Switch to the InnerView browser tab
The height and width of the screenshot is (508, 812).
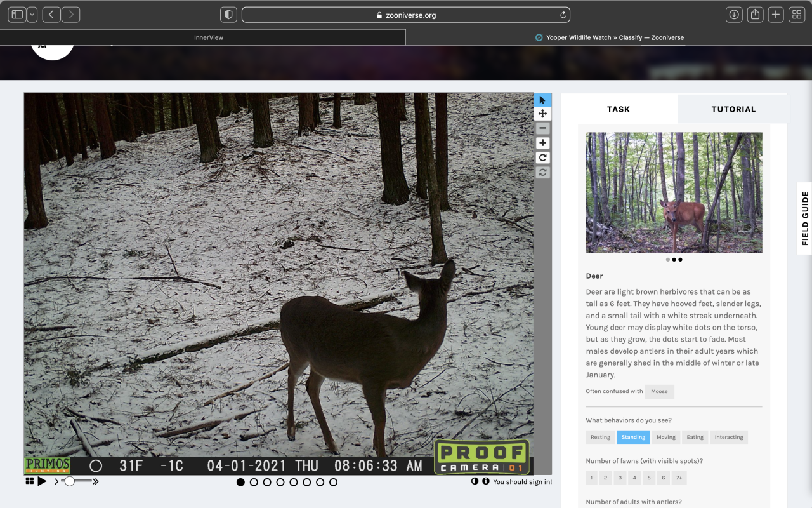pyautogui.click(x=203, y=37)
